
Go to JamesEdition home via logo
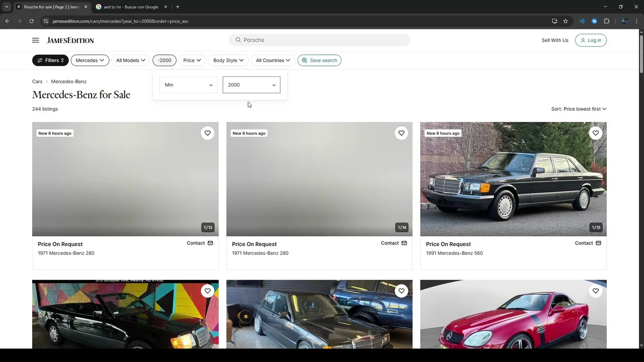click(70, 40)
